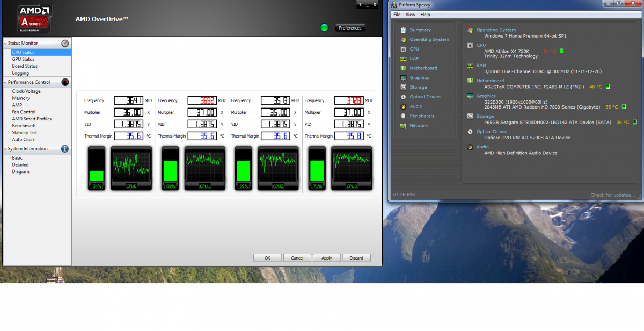Click the AMD A-Series logo
This screenshot has height=331, width=644.
tap(34, 18)
